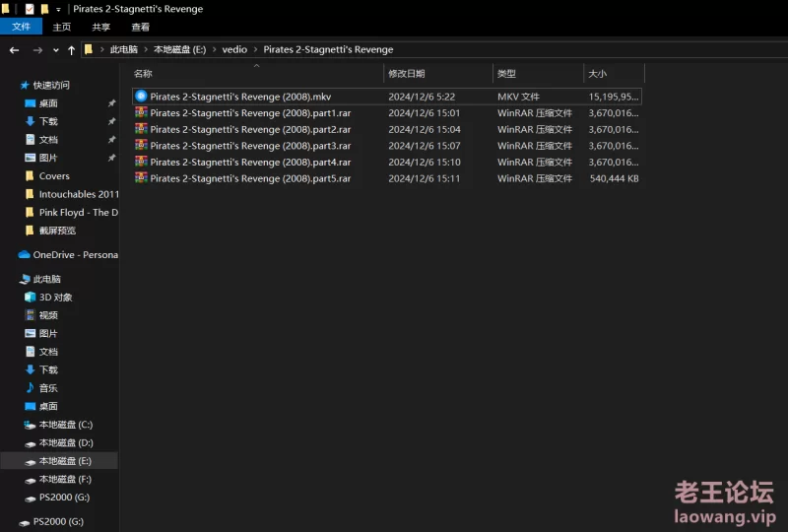Image resolution: width=788 pixels, height=532 pixels.
Task: Expand the chevron after 此电脑 breadcrumb
Action: pyautogui.click(x=146, y=49)
